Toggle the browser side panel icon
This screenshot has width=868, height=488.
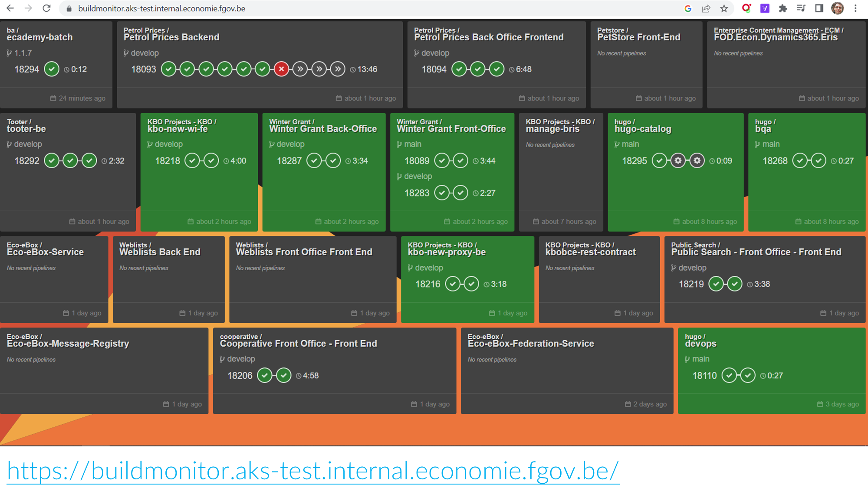[819, 8]
